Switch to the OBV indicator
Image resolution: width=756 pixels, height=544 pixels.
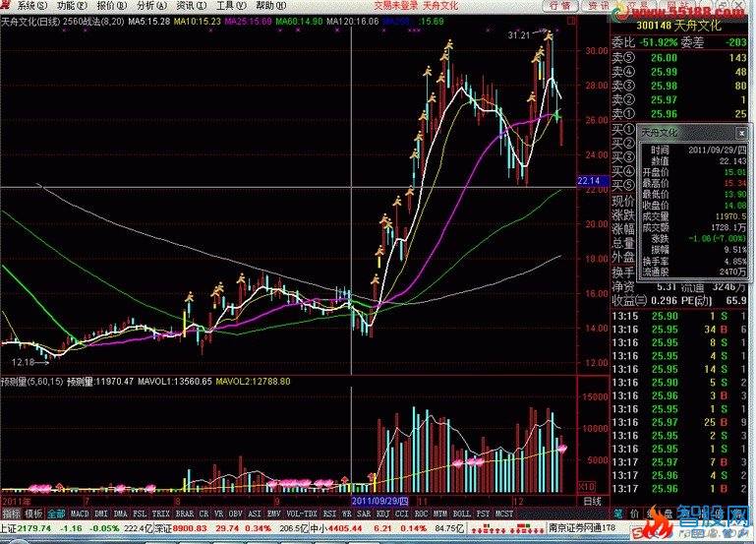[236, 514]
